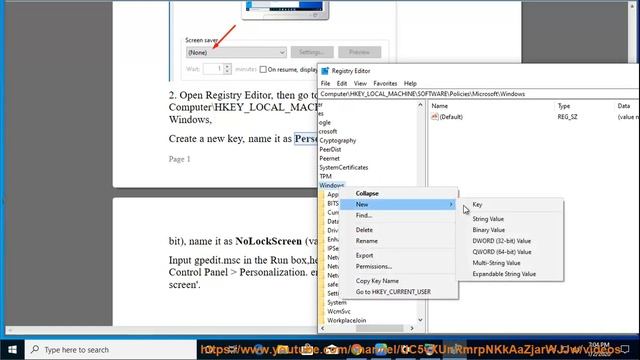Select the System key in the tree

337,302
